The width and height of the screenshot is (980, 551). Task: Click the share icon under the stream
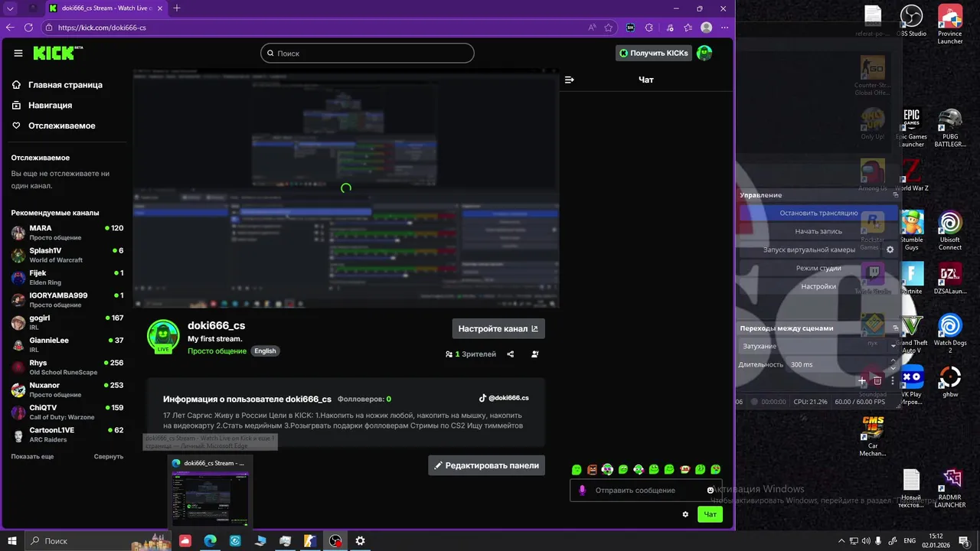click(x=511, y=354)
